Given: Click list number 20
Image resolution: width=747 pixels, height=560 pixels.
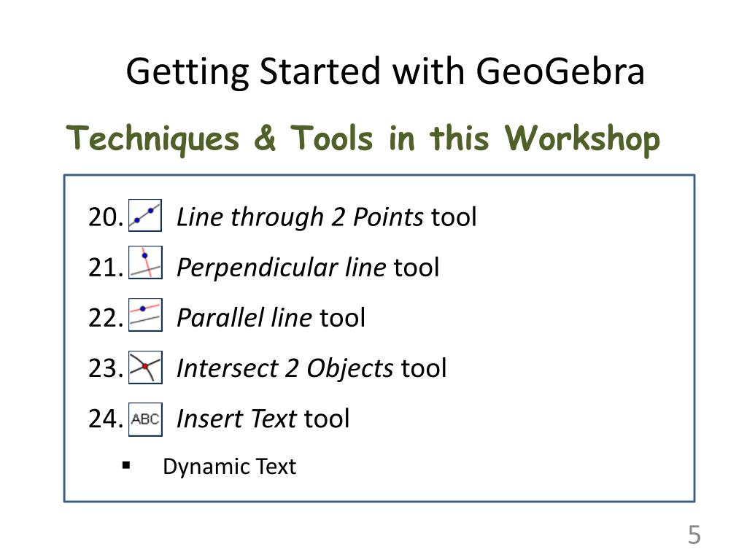Looking at the screenshot, I should point(106,217).
